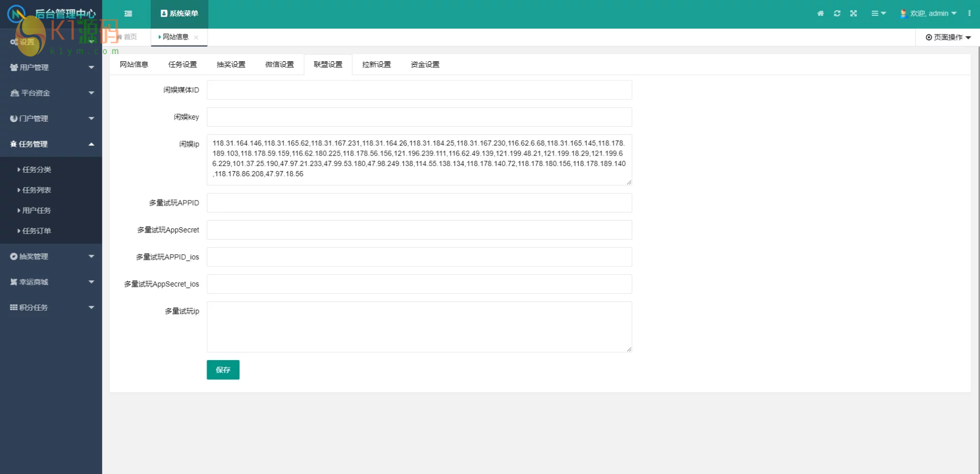Focus the 多量试玩AppSecret_ios input field
The height and width of the screenshot is (474, 980).
[419, 284]
